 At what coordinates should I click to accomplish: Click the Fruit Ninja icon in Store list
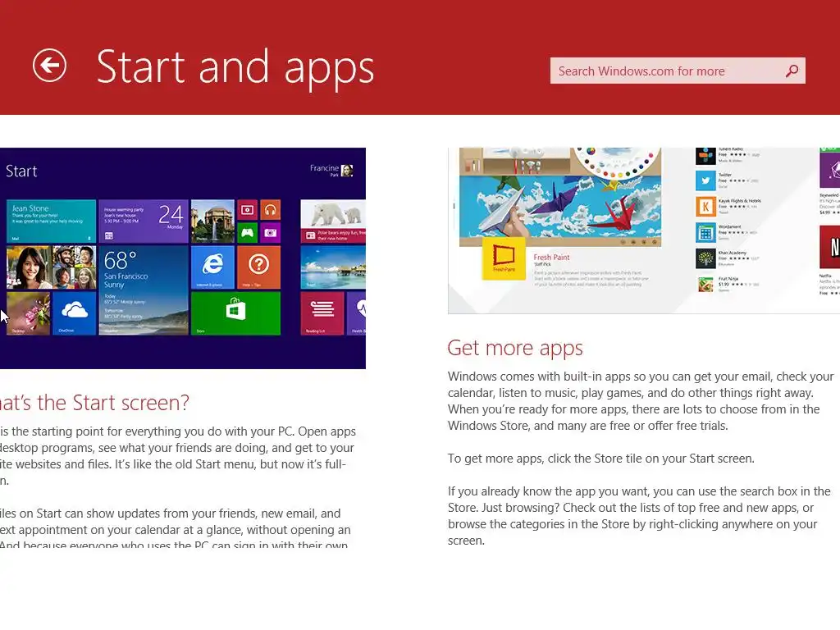tap(705, 284)
